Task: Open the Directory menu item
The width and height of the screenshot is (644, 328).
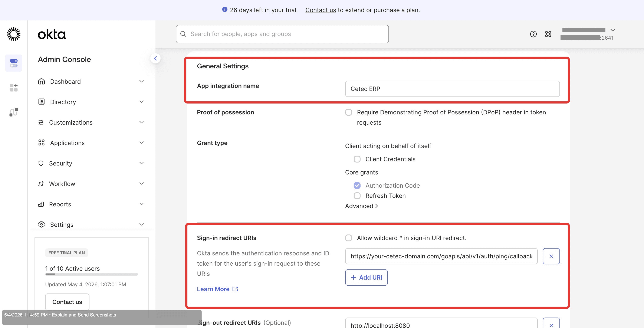Action: coord(91,102)
